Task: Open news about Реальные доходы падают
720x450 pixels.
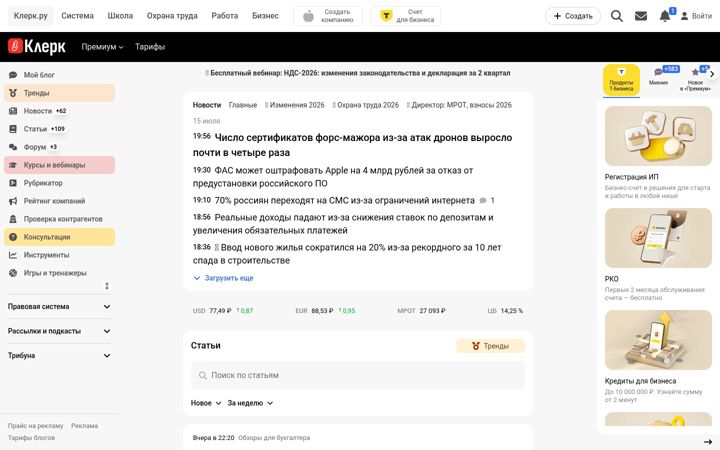Action: 343,224
